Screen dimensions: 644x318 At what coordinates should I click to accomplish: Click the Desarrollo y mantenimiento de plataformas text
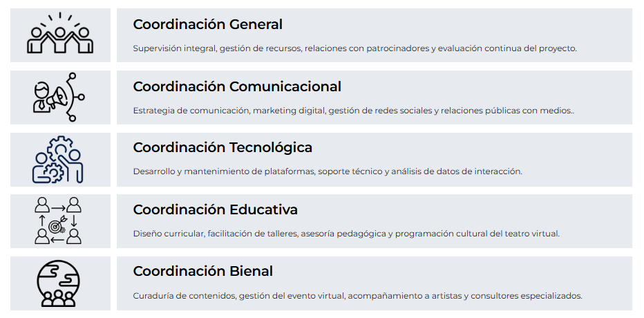pos(328,171)
